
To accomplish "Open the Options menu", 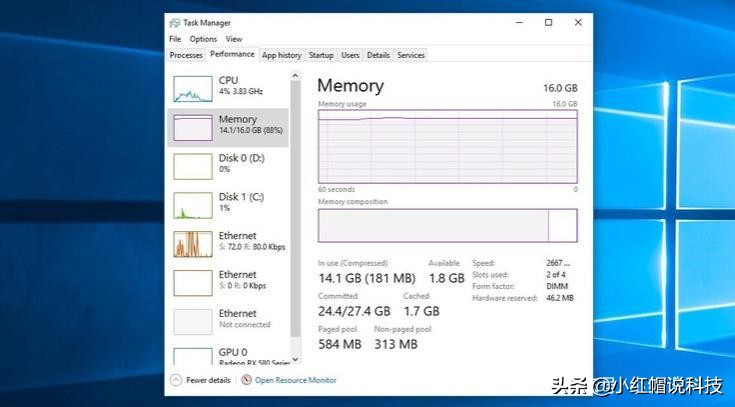I will [203, 39].
